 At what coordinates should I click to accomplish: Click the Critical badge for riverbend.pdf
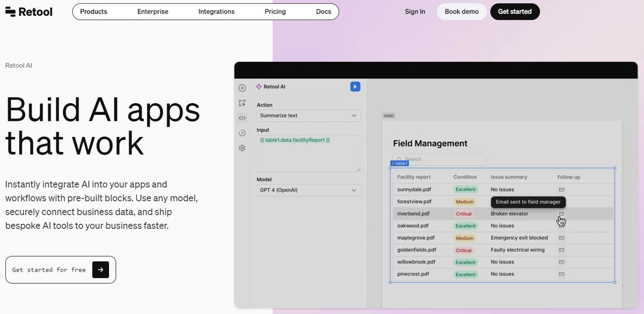[x=464, y=214]
